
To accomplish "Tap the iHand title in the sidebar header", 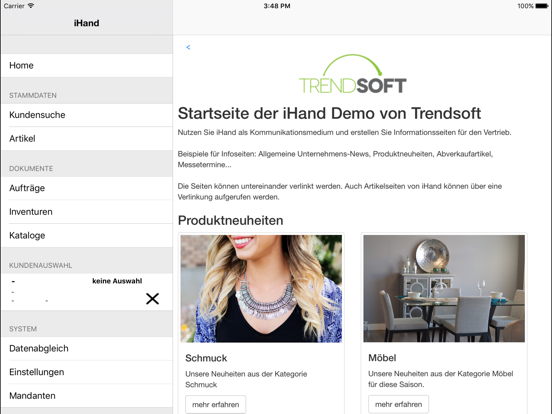I will (x=86, y=23).
